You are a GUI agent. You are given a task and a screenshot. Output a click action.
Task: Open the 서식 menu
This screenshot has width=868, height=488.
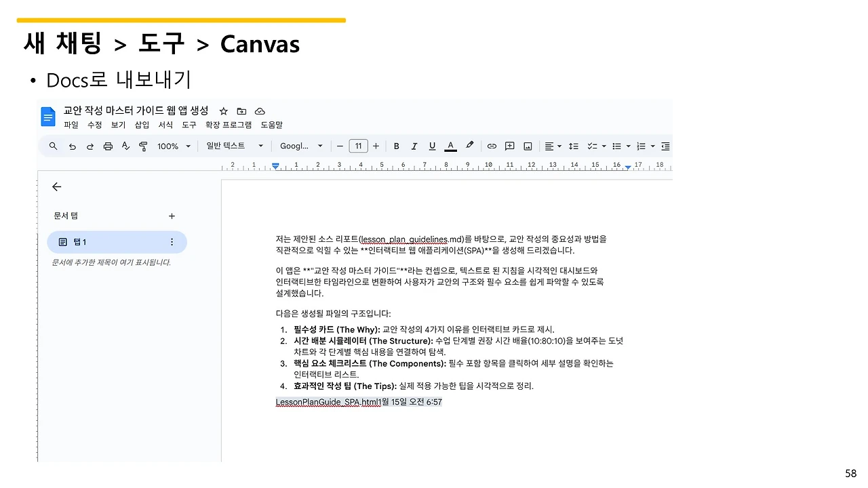click(x=165, y=125)
